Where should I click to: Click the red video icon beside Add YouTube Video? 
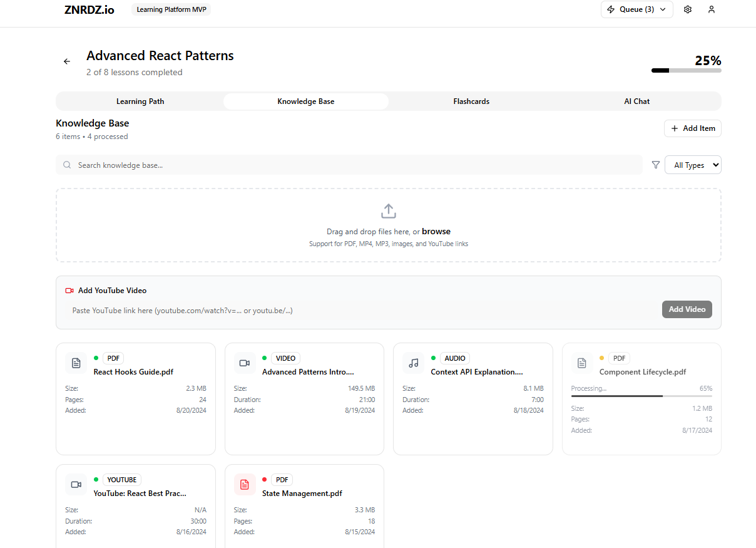click(69, 291)
